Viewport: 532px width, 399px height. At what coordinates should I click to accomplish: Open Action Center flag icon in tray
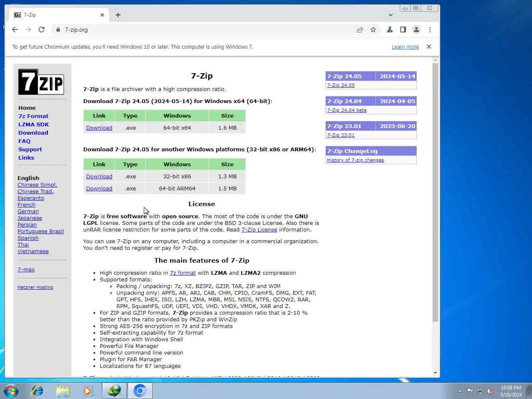470,391
